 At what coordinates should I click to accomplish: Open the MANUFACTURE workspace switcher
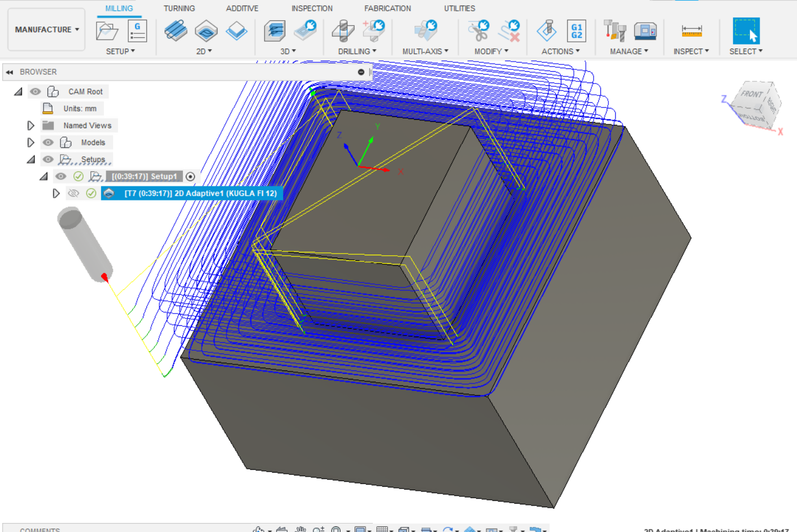46,29
